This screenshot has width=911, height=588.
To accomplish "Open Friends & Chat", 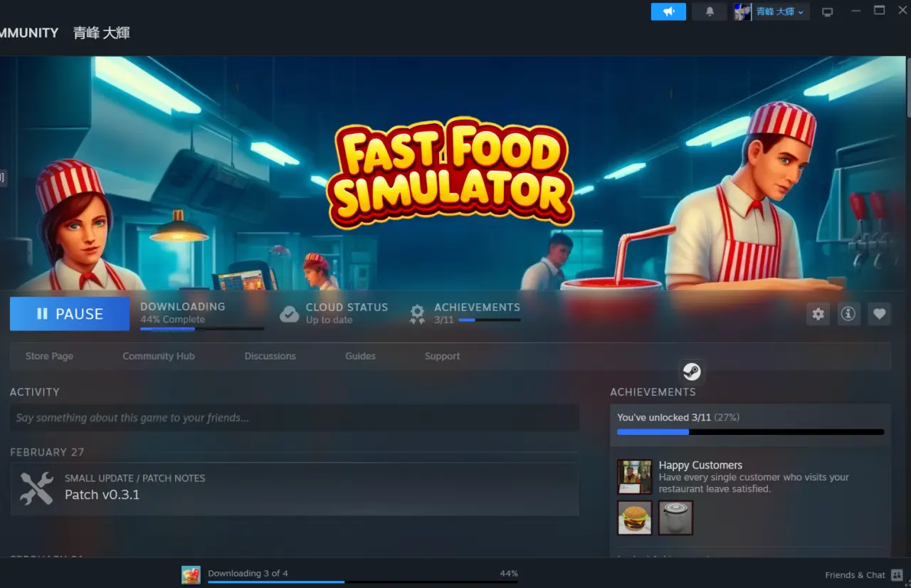I will (863, 575).
